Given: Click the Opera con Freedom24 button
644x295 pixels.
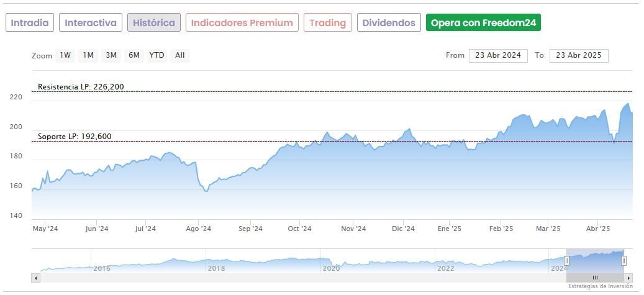Looking at the screenshot, I should click(483, 23).
